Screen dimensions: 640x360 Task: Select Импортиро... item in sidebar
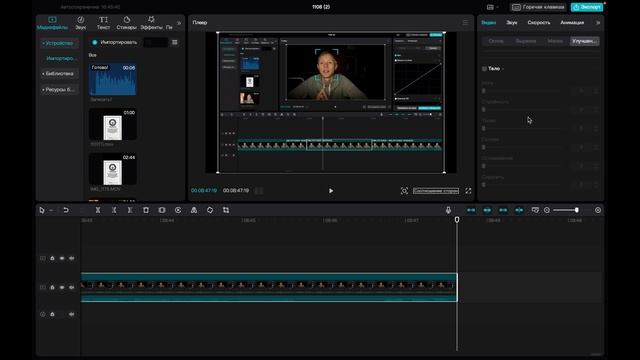pos(61,59)
